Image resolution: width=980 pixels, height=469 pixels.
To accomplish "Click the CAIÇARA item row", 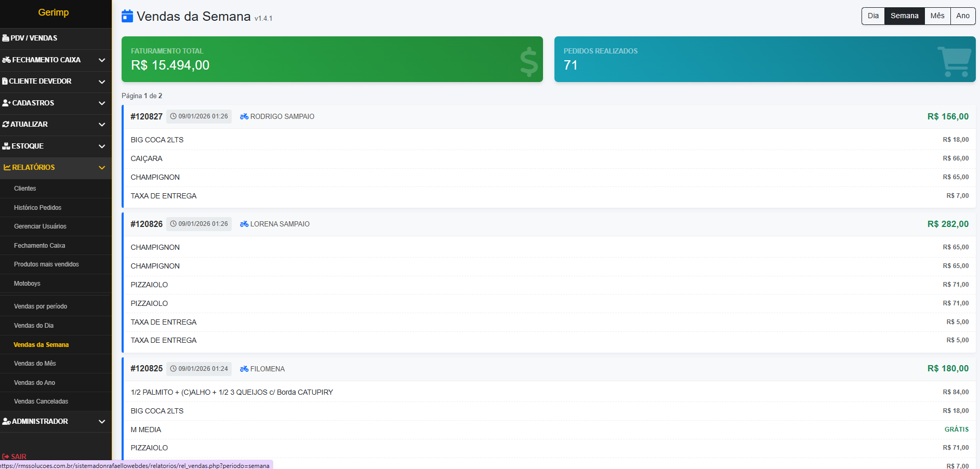I will coord(550,158).
